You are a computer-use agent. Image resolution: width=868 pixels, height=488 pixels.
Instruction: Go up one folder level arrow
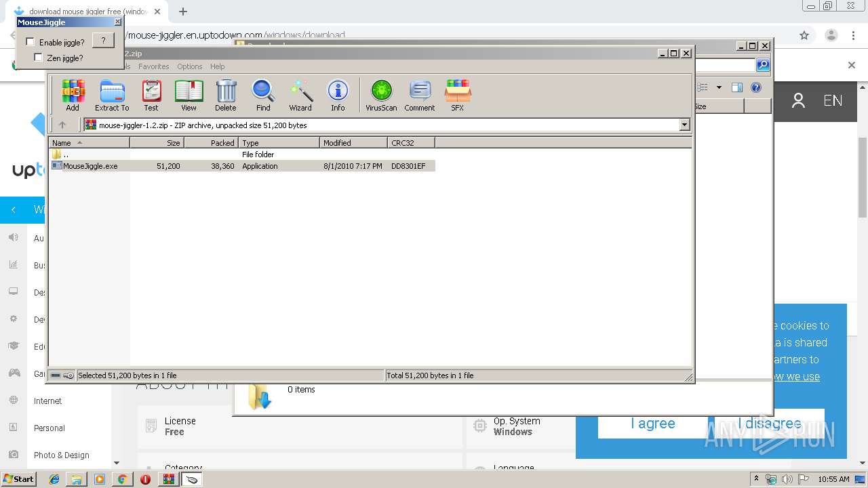click(62, 125)
